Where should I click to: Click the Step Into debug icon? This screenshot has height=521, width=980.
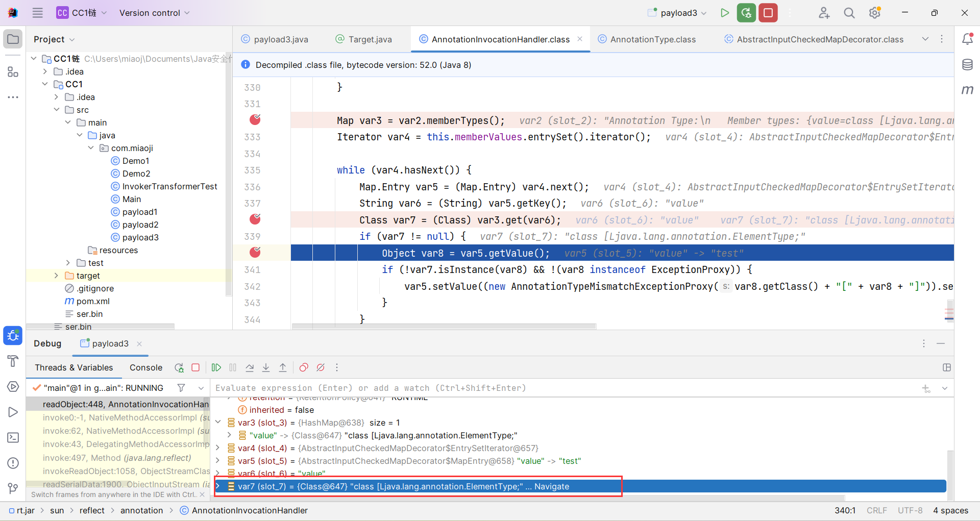(x=266, y=367)
